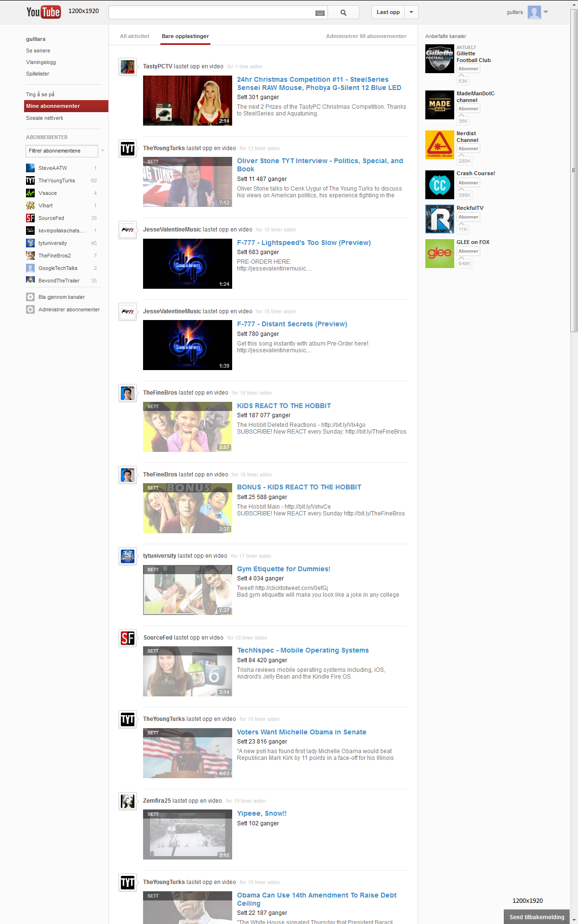Click the Filtrer abonnementene input field
The image size is (578, 924).
pyautogui.click(x=62, y=151)
